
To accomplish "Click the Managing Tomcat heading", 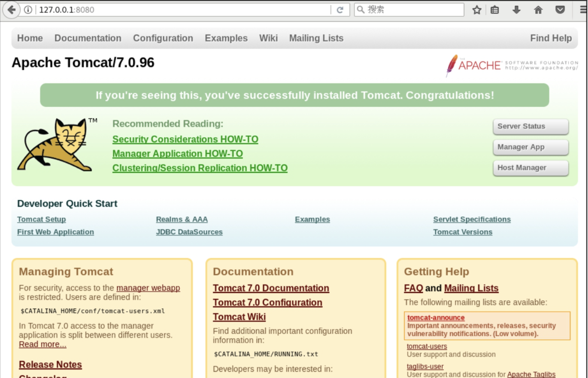I will 66,271.
